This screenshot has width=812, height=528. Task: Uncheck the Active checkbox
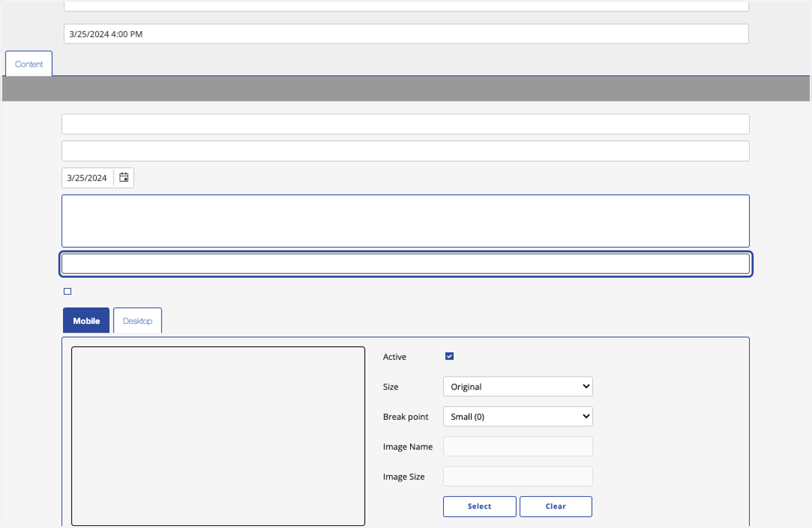(449, 356)
